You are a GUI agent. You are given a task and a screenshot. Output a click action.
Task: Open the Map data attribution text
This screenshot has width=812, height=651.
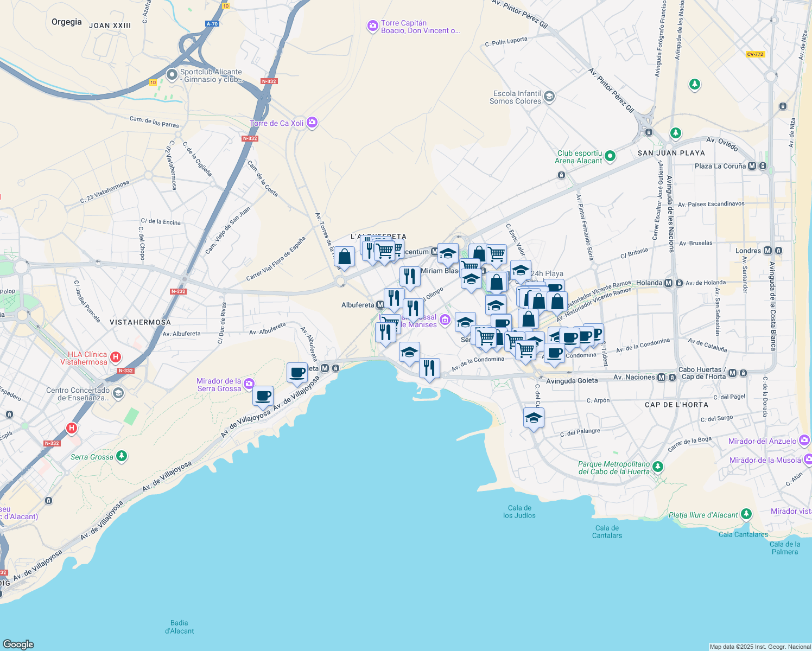click(760, 647)
